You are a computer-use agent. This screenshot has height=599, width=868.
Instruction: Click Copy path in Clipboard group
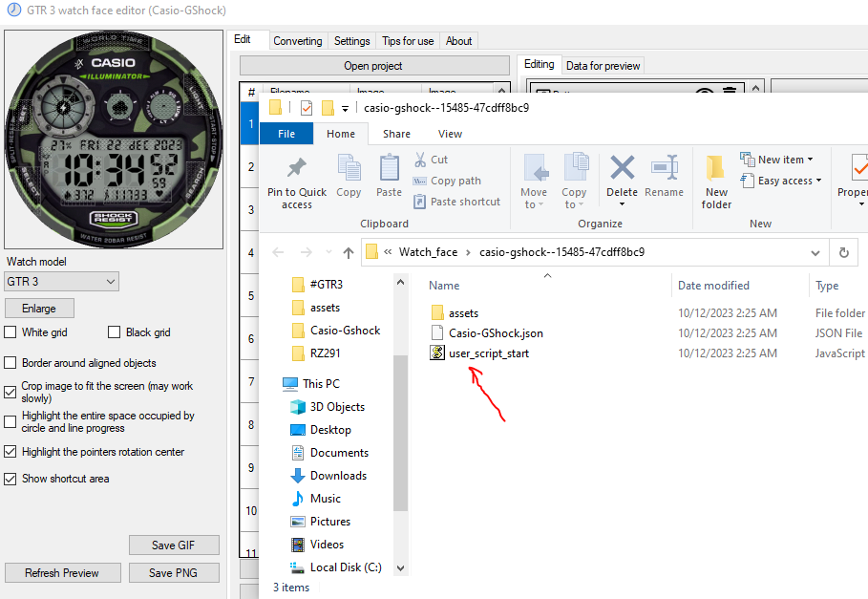point(447,181)
